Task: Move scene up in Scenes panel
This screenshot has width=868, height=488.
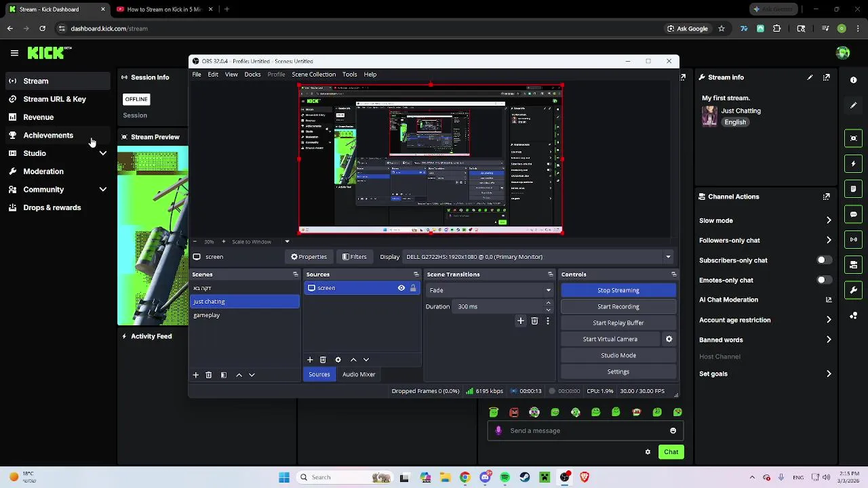Action: click(x=239, y=375)
